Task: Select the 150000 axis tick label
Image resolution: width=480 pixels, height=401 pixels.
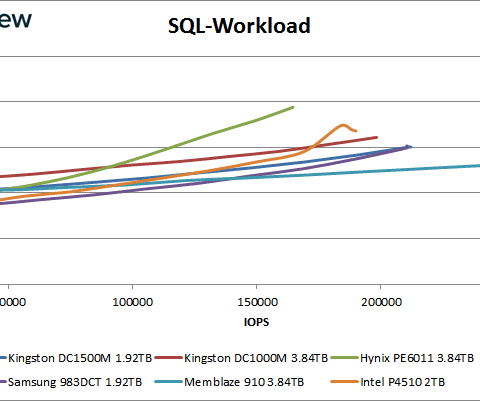Action: (257, 302)
